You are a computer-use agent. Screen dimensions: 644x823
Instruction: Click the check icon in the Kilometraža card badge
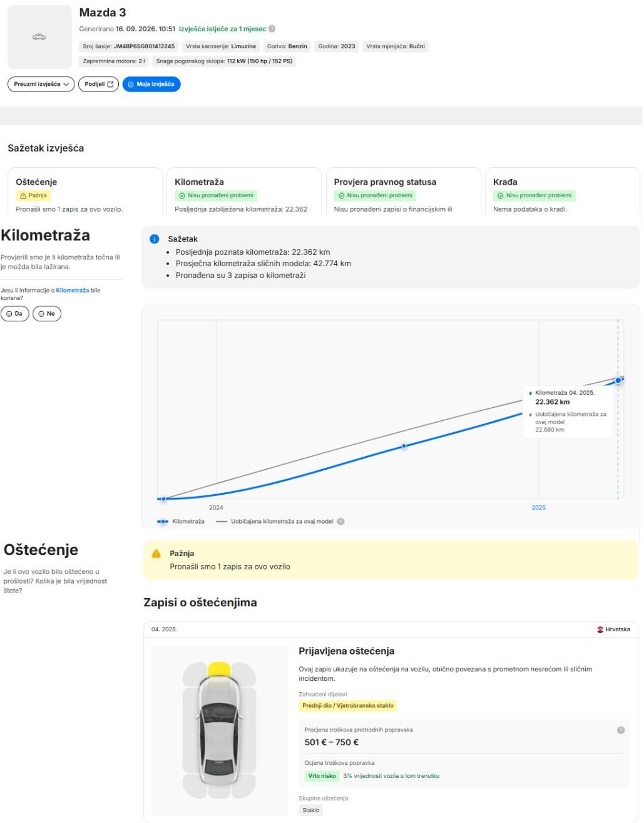point(181,195)
